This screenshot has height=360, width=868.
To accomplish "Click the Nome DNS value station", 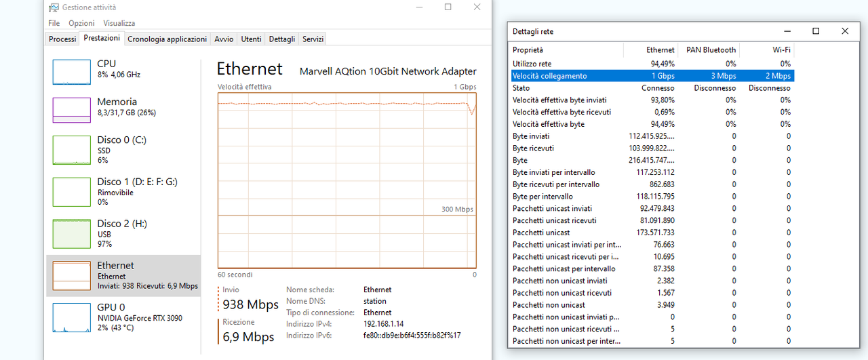I will pyautogui.click(x=375, y=301).
